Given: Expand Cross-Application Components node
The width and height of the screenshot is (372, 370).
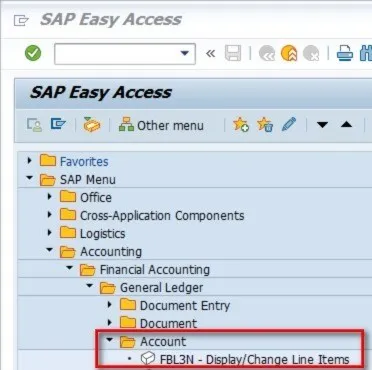Looking at the screenshot, I should [x=49, y=215].
